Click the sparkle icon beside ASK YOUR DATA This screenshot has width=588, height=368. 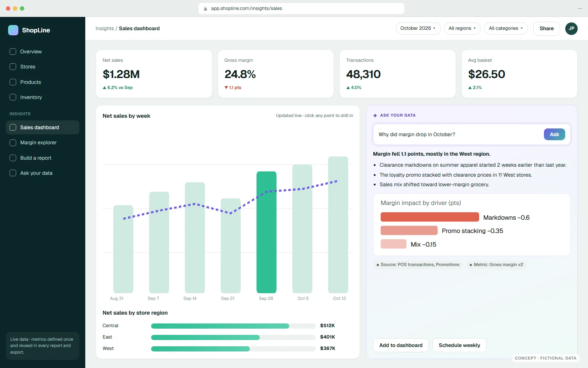click(375, 116)
